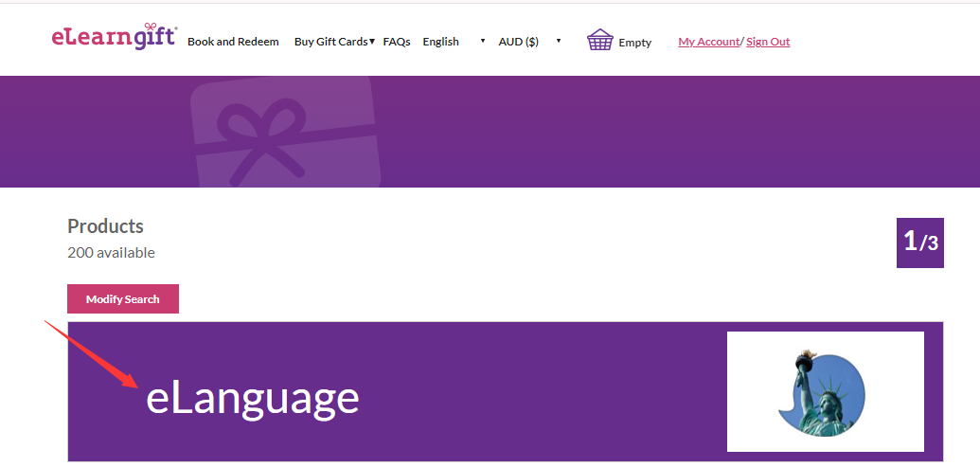Open Book and Redeem page

pyautogui.click(x=233, y=42)
